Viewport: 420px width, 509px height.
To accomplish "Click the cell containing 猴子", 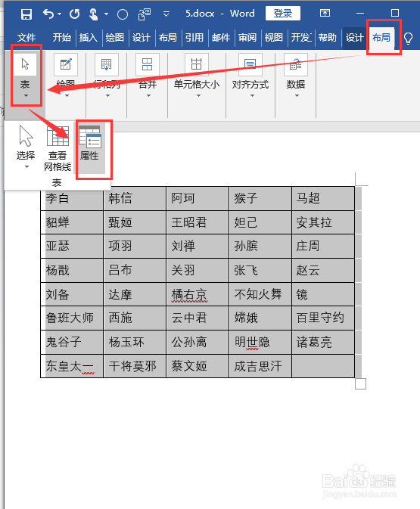I will [260, 198].
